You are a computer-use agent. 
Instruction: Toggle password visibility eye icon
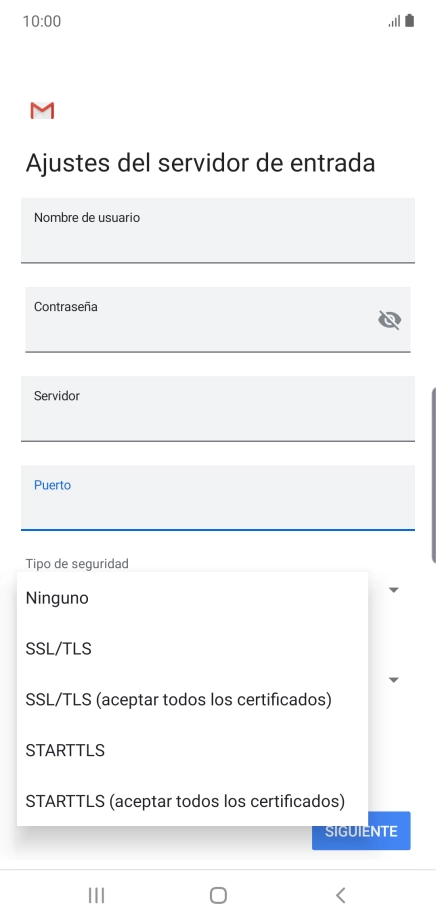(390, 320)
